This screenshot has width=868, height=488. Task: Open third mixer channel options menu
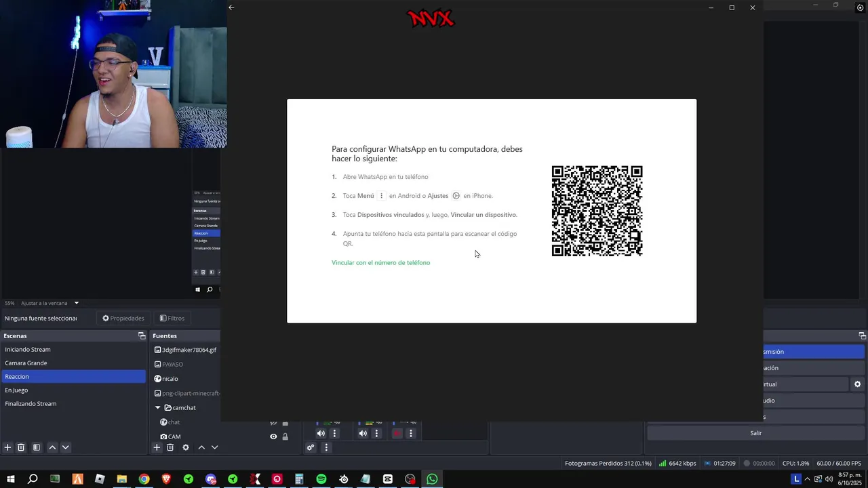tap(410, 434)
